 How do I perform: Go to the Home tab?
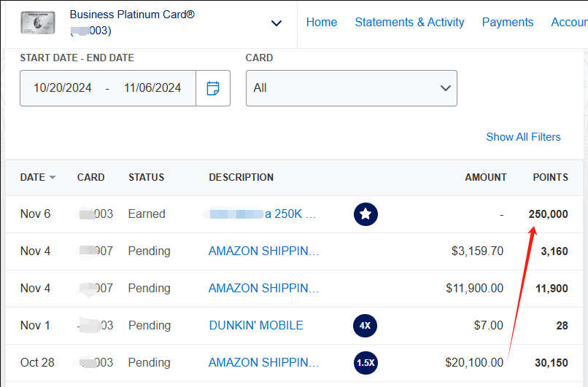[x=321, y=23]
